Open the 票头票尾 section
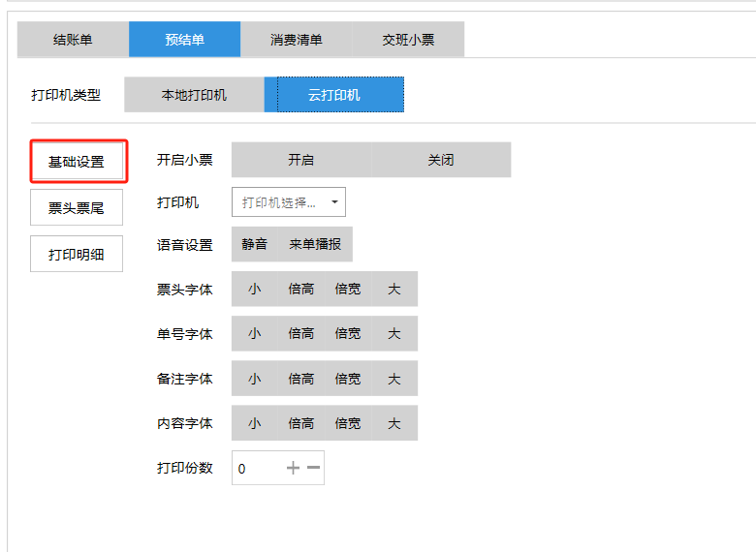This screenshot has height=552, width=756. 77,207
